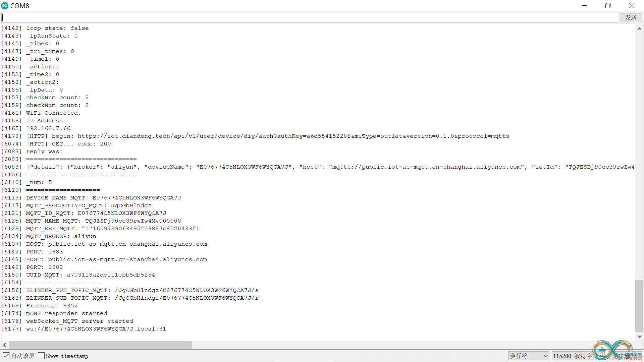This screenshot has height=362, width=644.
Task: Click the '_lpRunState: 0' log line
Action: [x=39, y=36]
